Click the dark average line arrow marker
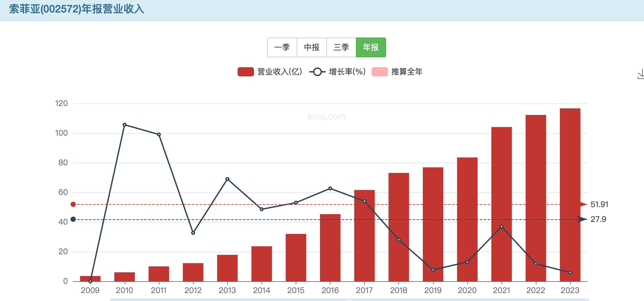This screenshot has height=301, width=644. tap(583, 219)
